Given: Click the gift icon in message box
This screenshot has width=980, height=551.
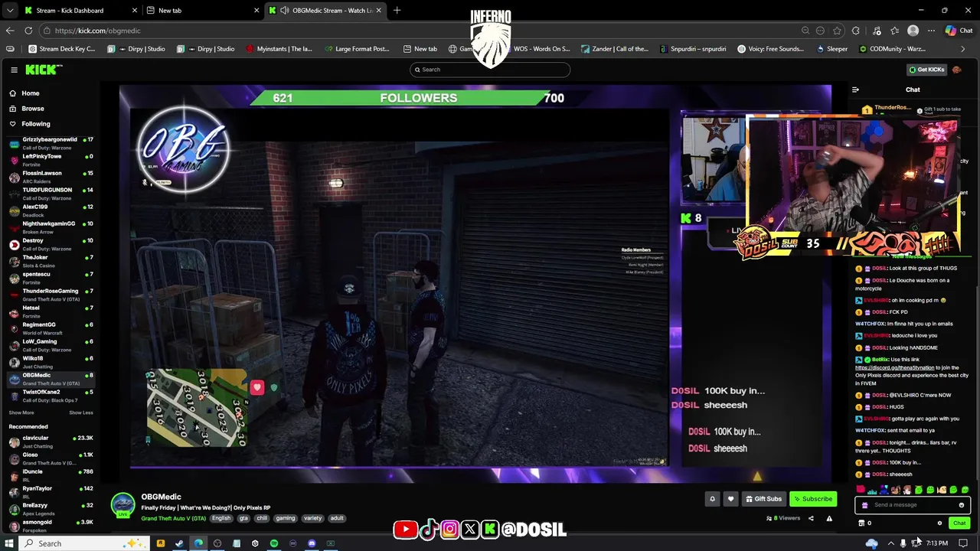Looking at the screenshot, I should click(865, 505).
